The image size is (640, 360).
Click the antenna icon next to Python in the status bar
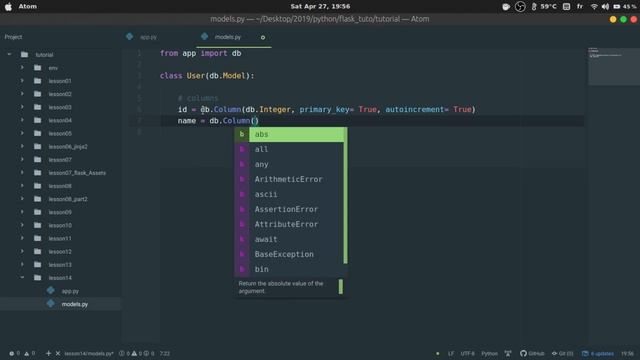pos(508,353)
